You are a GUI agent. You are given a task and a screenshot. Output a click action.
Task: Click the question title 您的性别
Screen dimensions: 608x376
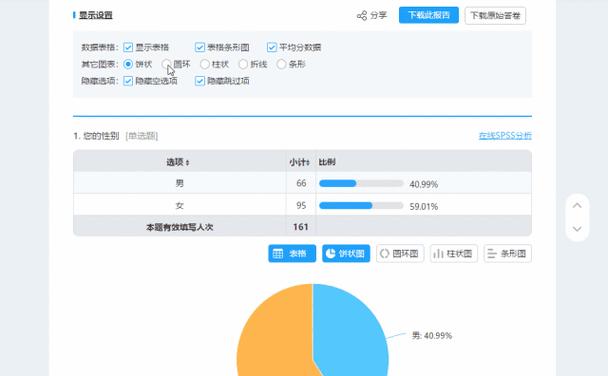(x=101, y=136)
